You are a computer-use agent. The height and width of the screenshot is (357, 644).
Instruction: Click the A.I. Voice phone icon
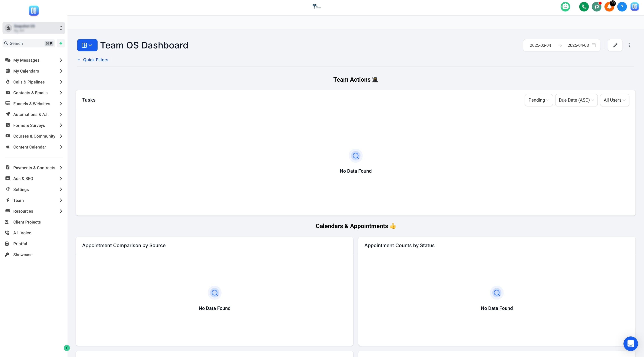coord(7,233)
